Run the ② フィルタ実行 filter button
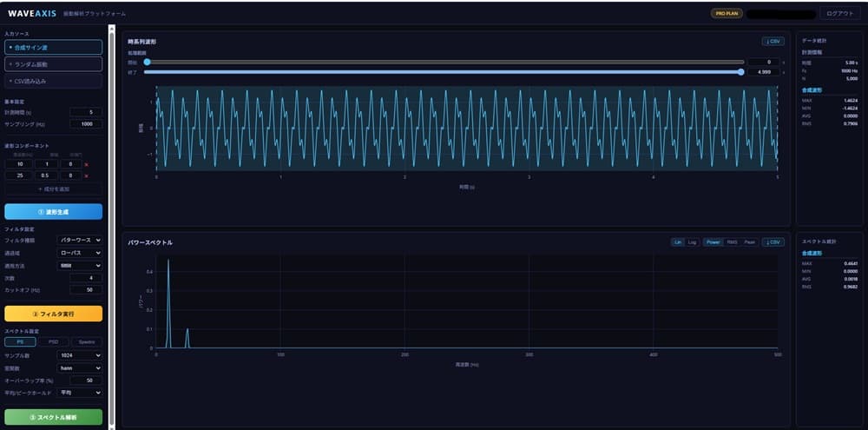Viewport: 868px width, 430px height. 53,314
